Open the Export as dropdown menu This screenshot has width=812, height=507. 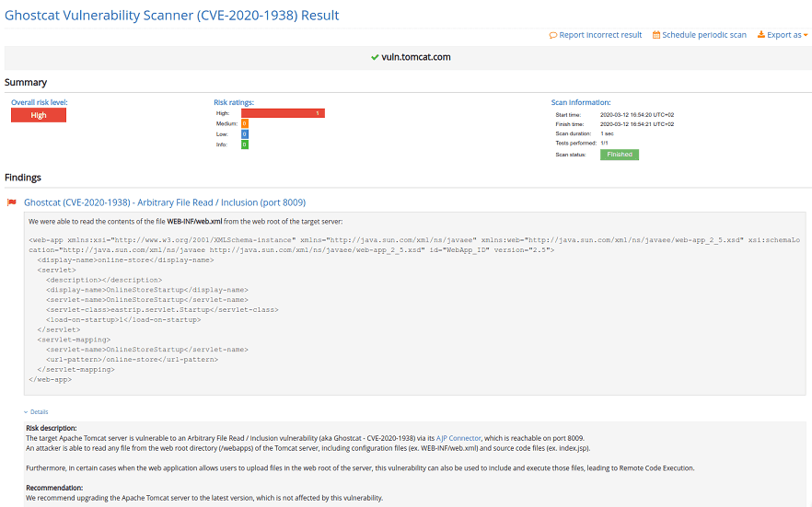[784, 35]
